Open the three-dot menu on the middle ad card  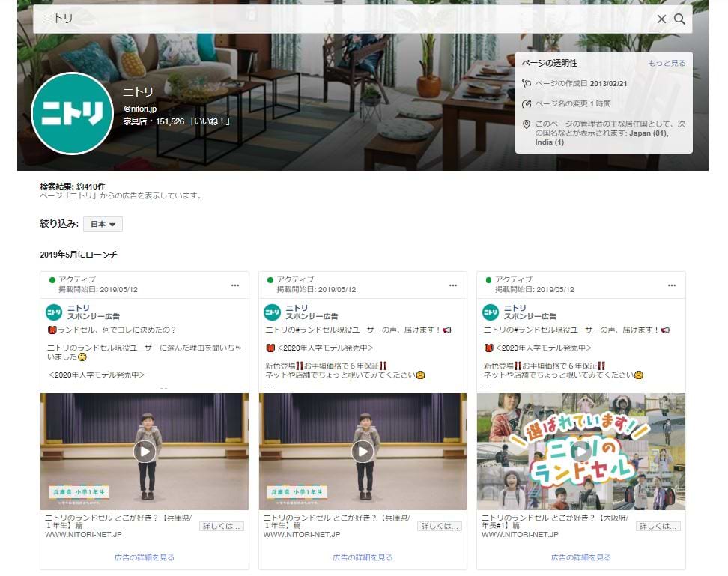[x=453, y=285]
